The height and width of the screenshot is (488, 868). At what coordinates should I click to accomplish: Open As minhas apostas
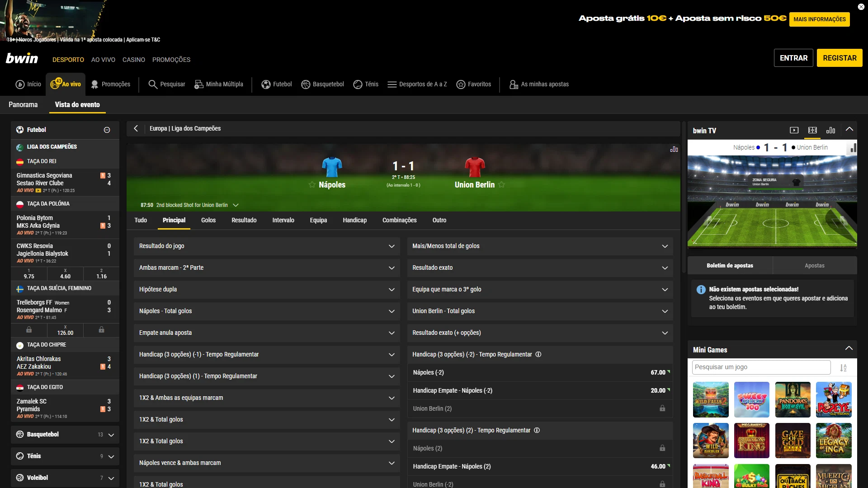click(x=539, y=84)
